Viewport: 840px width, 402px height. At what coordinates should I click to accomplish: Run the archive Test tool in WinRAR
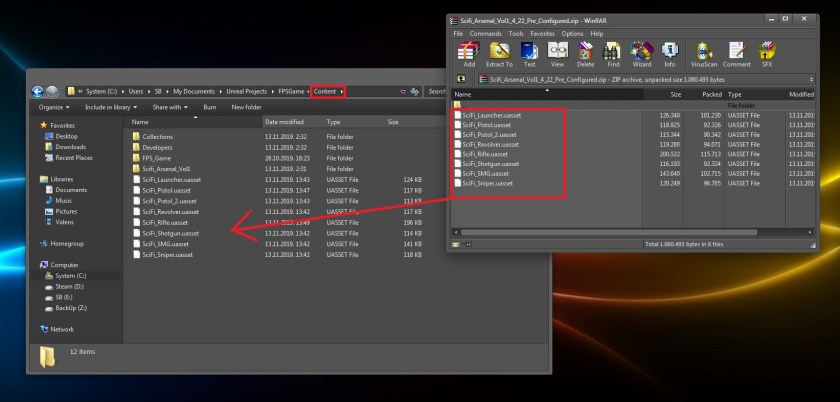tap(530, 53)
